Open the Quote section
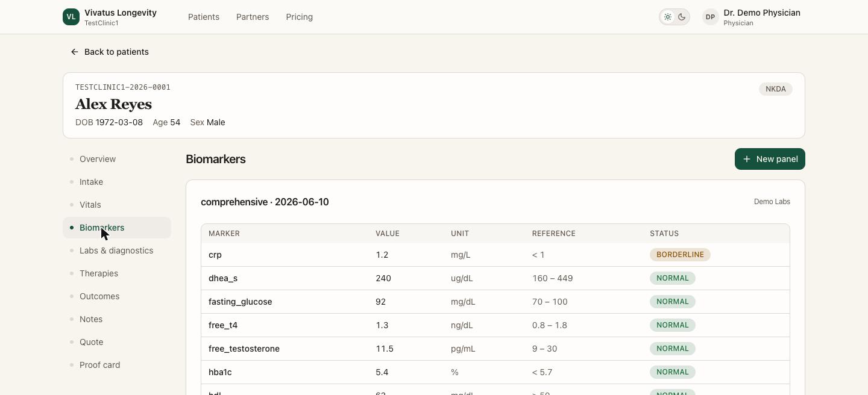Screen dimensions: 868x395 point(117,342)
